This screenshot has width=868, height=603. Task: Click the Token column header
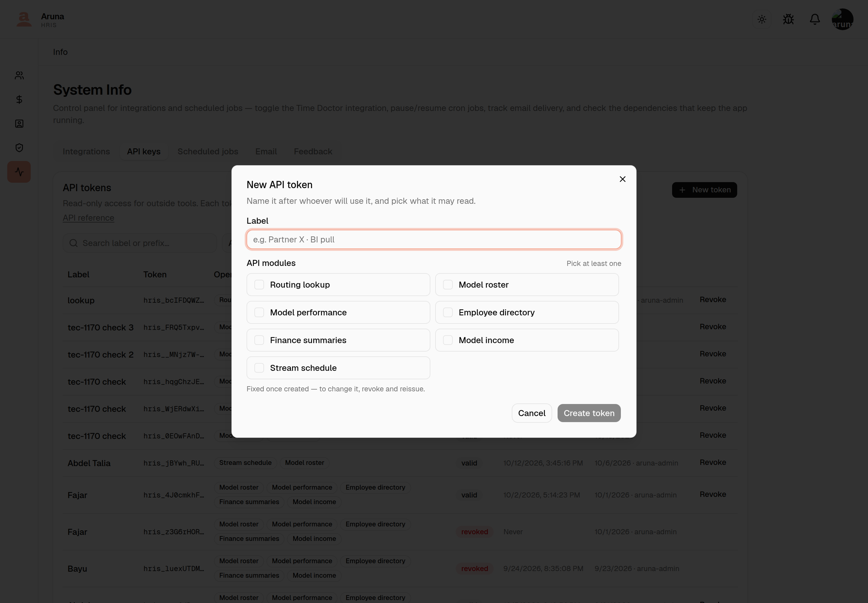(155, 275)
